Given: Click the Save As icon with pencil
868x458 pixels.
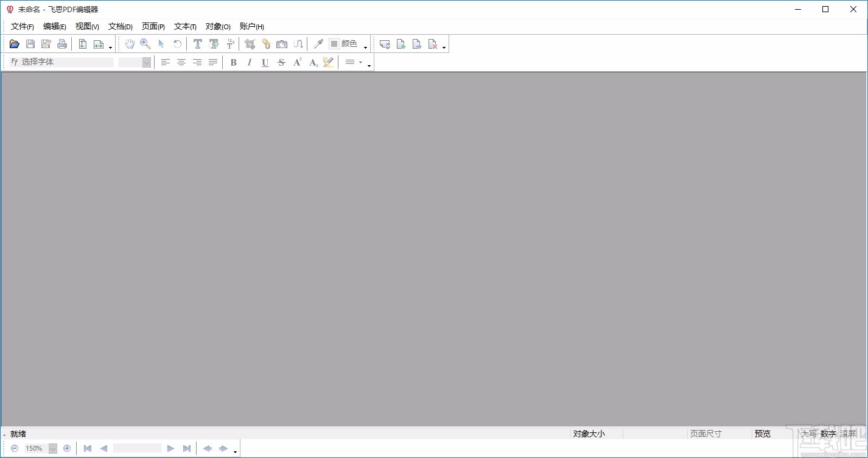Looking at the screenshot, I should tap(46, 44).
